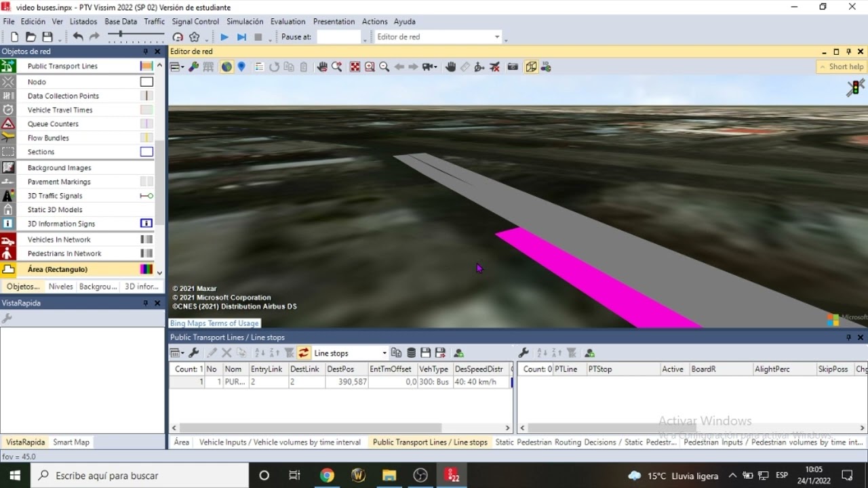Start continuous simulation with play button
868x488 pixels.
coord(224,37)
